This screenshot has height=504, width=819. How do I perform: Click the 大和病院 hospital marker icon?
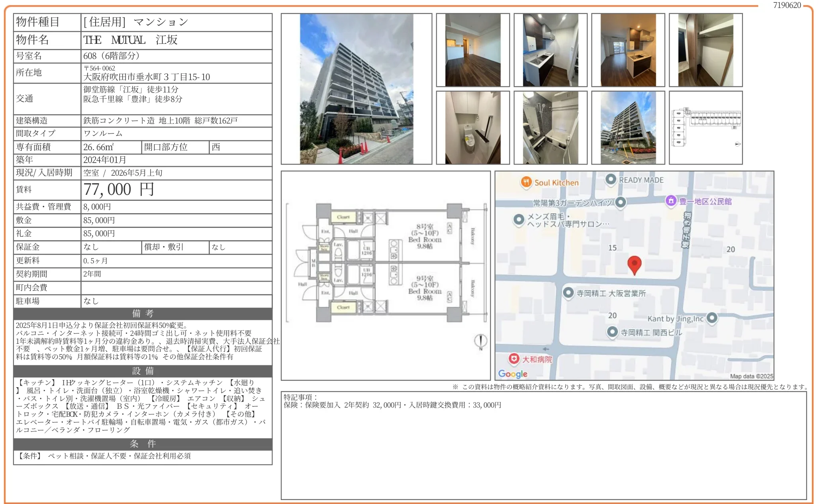click(x=514, y=359)
